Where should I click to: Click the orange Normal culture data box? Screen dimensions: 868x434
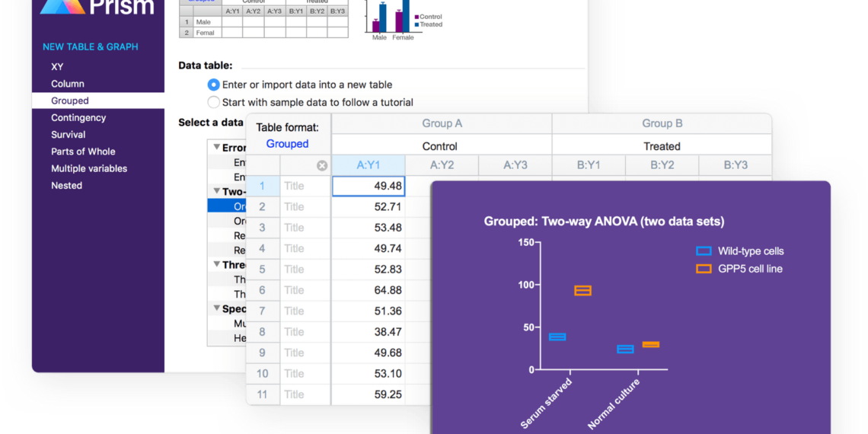pos(651,344)
